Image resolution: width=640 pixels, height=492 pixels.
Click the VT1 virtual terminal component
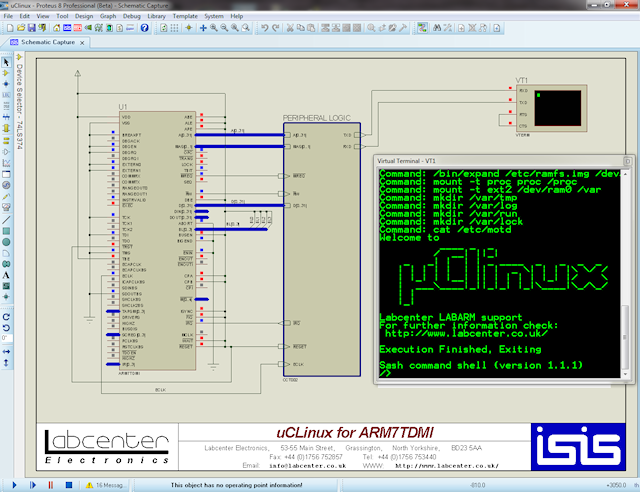pos(551,108)
